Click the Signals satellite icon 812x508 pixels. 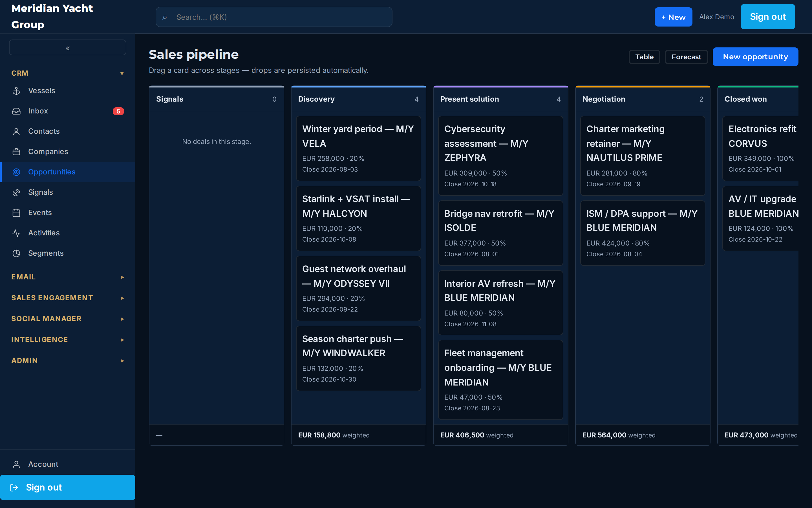coord(16,192)
